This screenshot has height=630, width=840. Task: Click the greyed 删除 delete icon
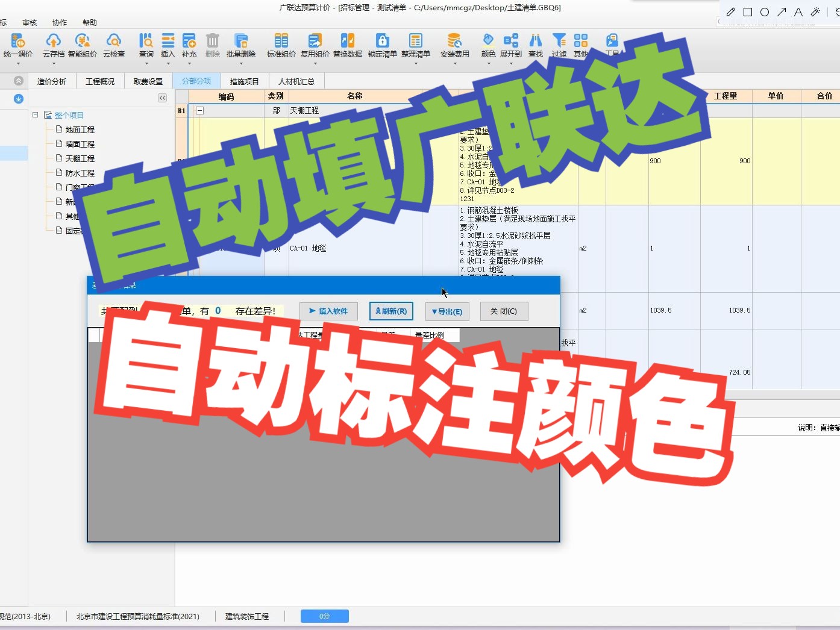[212, 41]
